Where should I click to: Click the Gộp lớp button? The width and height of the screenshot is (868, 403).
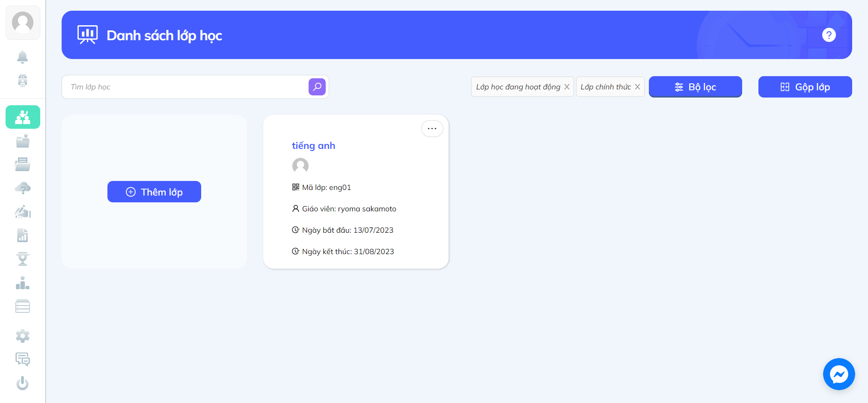pyautogui.click(x=805, y=87)
